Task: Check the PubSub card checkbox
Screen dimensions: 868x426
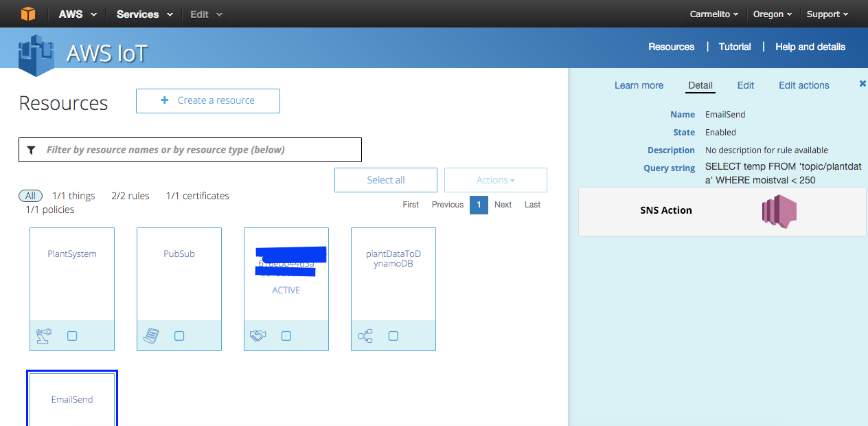Action: point(179,336)
